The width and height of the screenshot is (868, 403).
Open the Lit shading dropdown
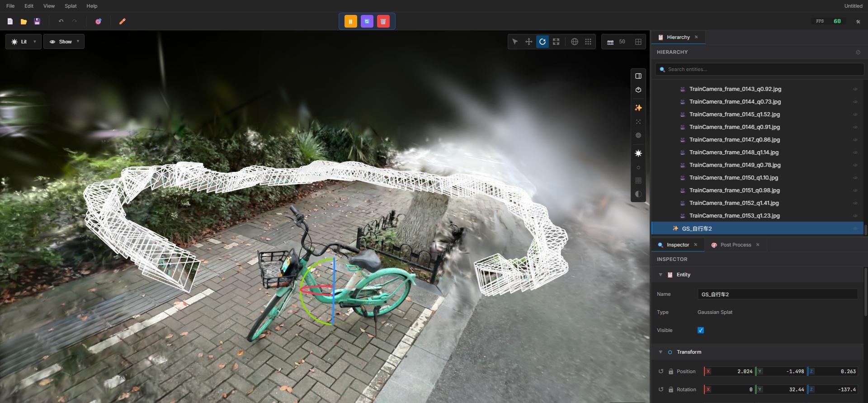click(24, 42)
